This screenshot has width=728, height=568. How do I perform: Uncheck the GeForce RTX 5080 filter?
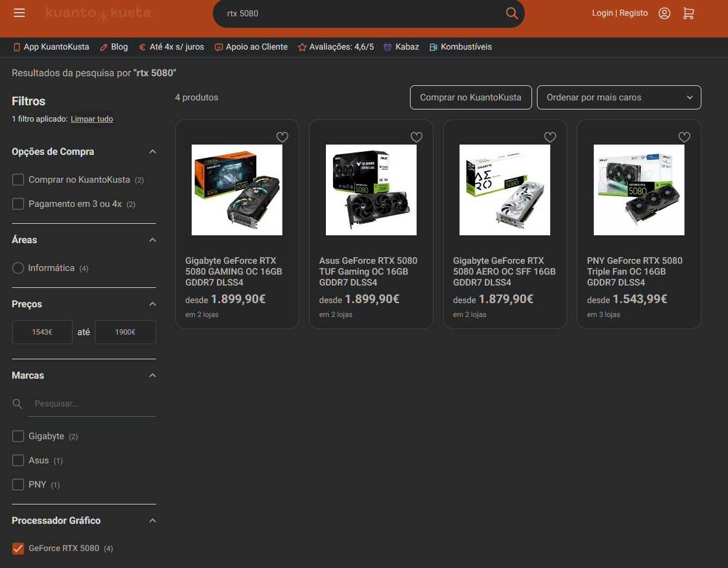[x=18, y=549]
